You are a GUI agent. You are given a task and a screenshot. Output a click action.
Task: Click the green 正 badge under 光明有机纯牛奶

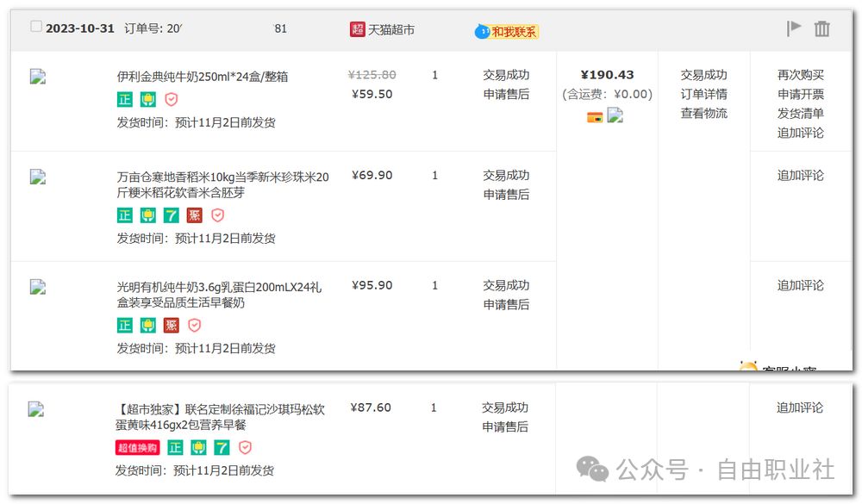[x=125, y=326]
